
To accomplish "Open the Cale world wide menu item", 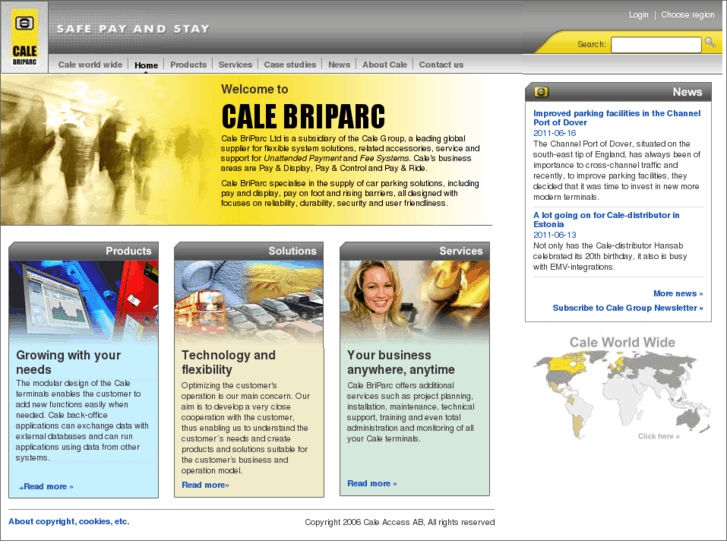I will [90, 64].
